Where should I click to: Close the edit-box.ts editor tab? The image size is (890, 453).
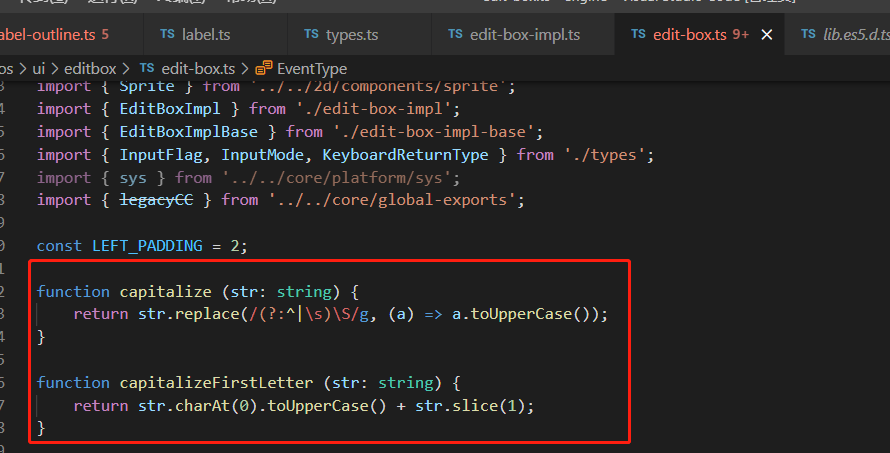click(x=768, y=35)
